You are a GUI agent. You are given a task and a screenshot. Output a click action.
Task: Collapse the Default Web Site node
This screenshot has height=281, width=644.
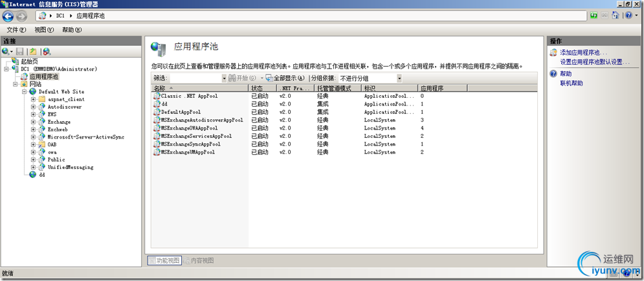[24, 91]
